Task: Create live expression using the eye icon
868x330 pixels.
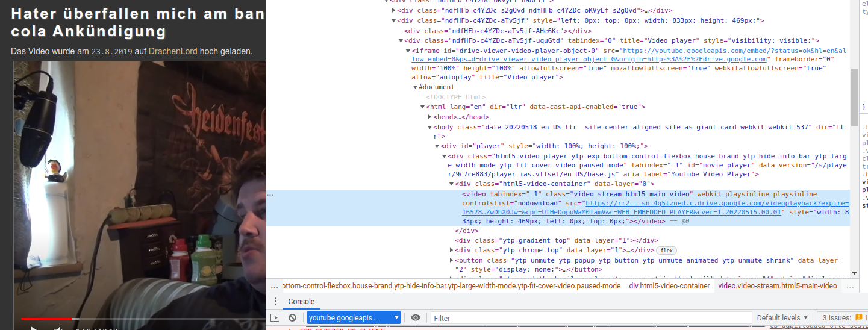Action: [416, 317]
